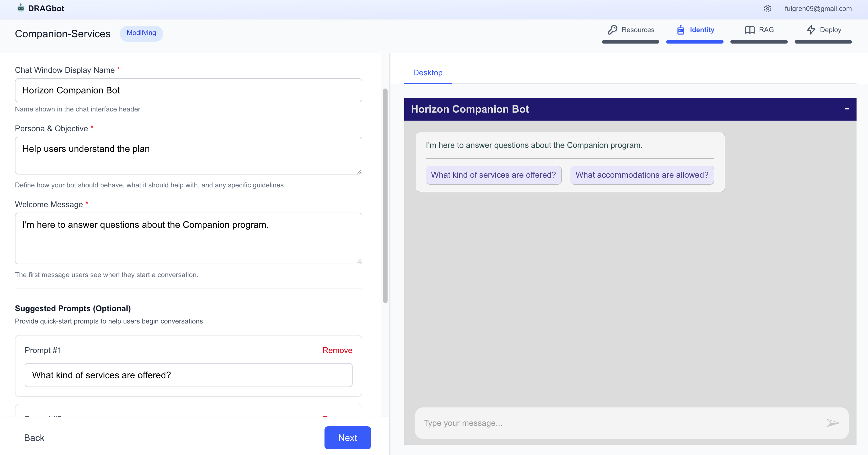This screenshot has width=868, height=455.
Task: Click the Chat Window Display Name field
Action: (x=188, y=90)
